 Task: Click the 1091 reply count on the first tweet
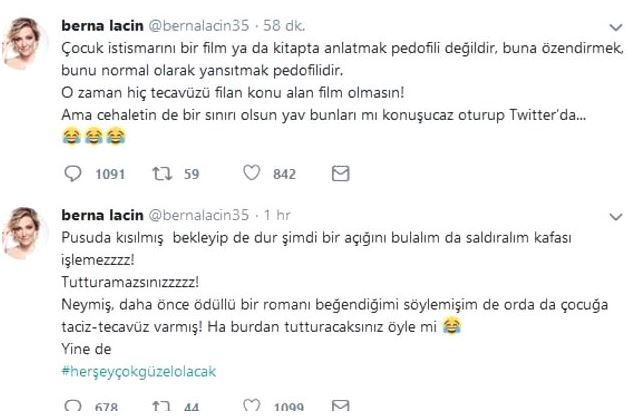tap(109, 174)
